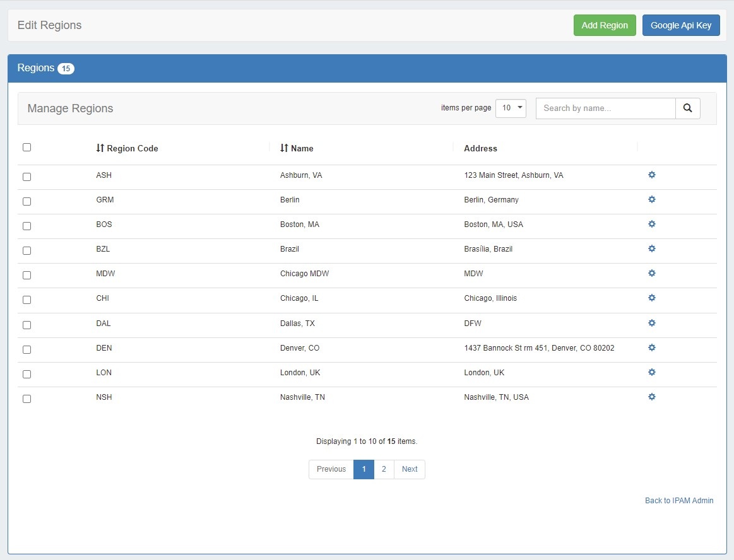Image resolution: width=734 pixels, height=560 pixels.
Task: Check the box for ASH region
Action: pos(27,177)
